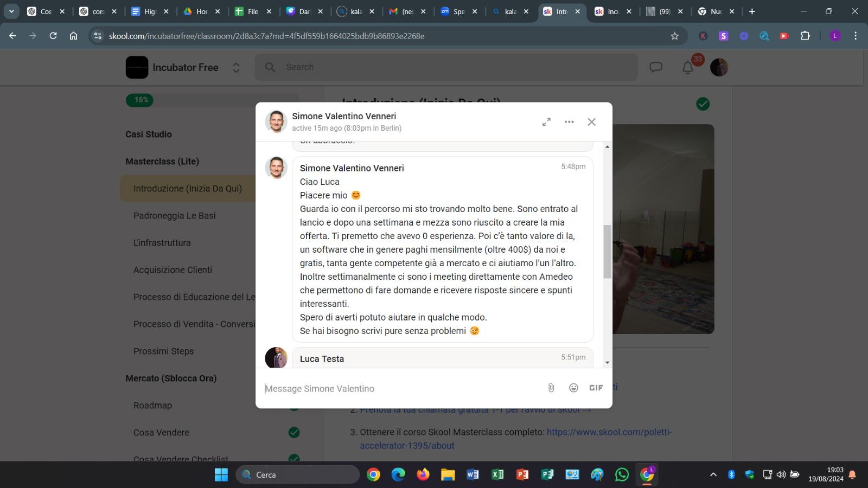View site information icon in address bar

coord(98,36)
